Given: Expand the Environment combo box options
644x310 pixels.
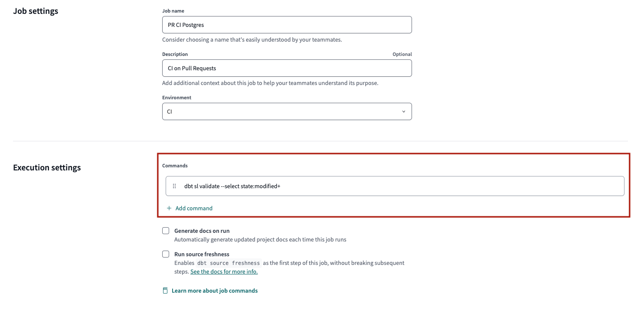Looking at the screenshot, I should click(287, 111).
